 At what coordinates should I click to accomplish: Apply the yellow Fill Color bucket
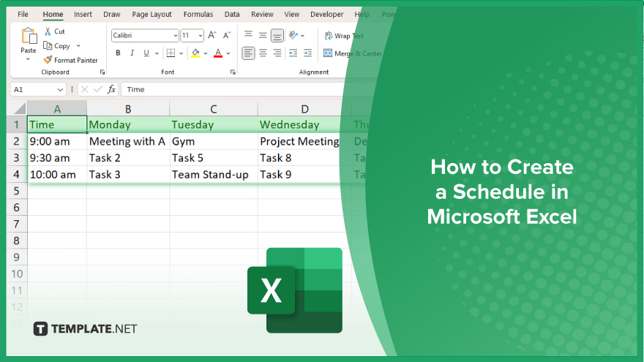(x=195, y=53)
